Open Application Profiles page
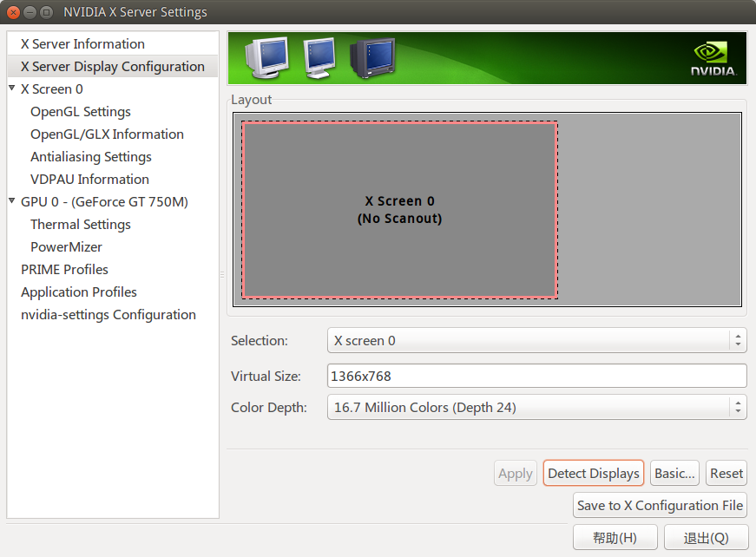This screenshot has height=557, width=756. pos(79,292)
